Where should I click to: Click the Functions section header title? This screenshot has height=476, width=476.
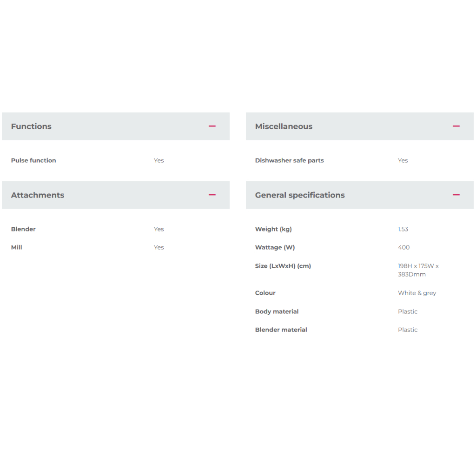coord(31,126)
